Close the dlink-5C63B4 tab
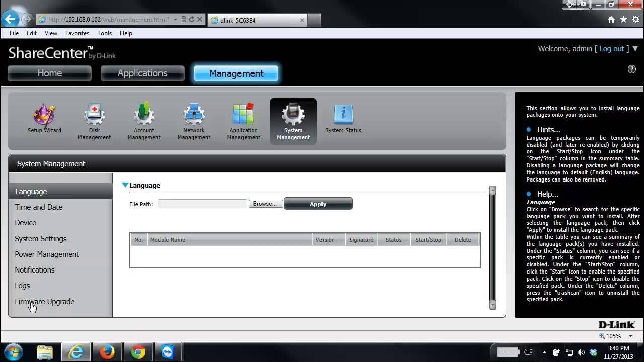 pyautogui.click(x=302, y=20)
